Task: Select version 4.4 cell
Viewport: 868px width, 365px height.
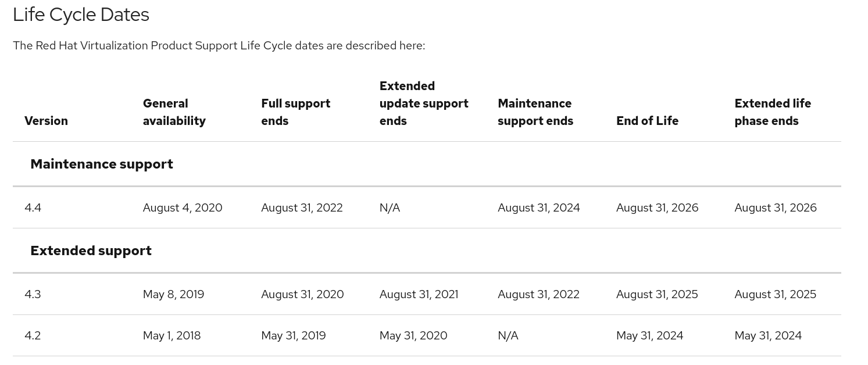Action: click(x=33, y=207)
